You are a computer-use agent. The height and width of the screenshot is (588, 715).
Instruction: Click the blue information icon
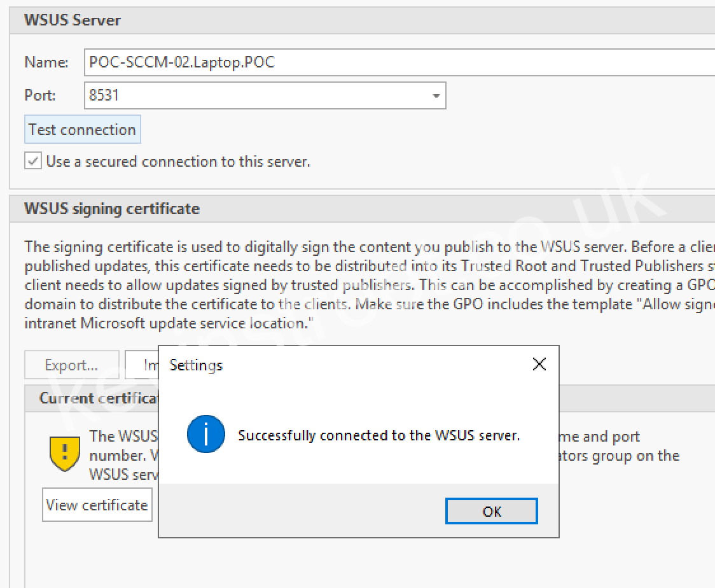[205, 435]
